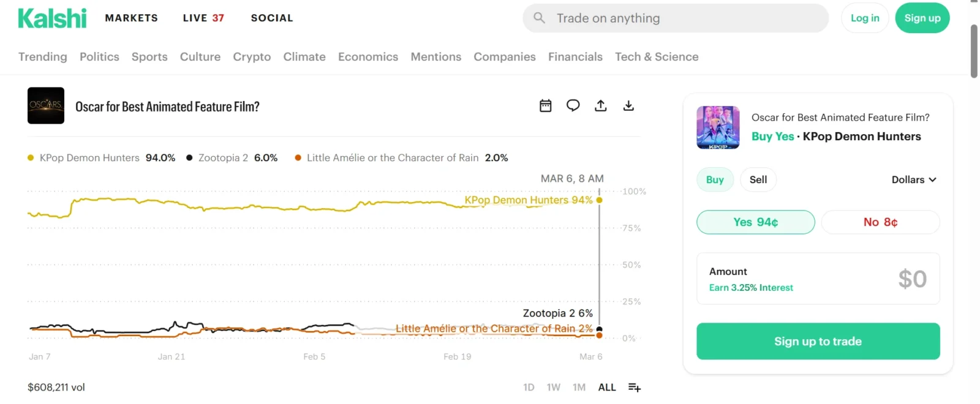This screenshot has height=404, width=980.
Task: Click the Amount input field
Action: pos(818,279)
